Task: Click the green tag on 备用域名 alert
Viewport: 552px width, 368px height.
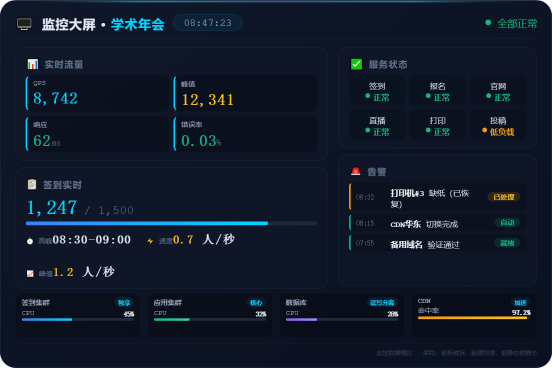Action: 507,243
